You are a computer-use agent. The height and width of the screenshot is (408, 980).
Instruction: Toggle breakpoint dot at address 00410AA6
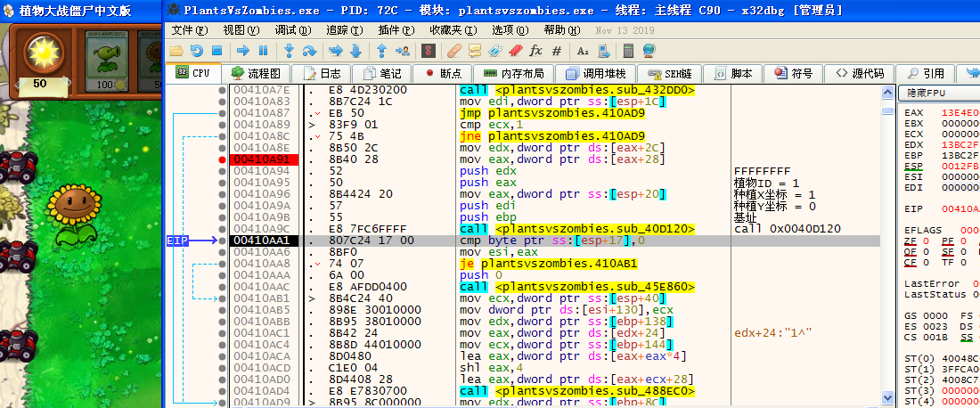pos(223,252)
